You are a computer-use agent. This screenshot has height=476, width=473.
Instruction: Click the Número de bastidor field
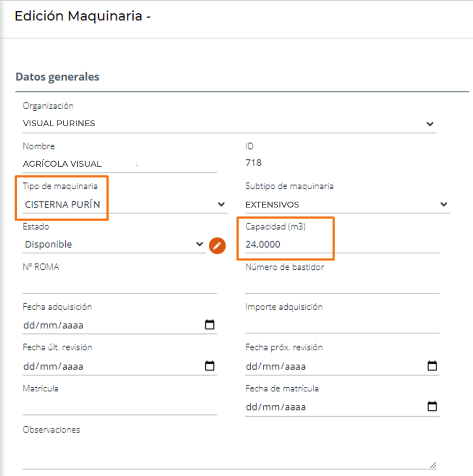point(341,285)
